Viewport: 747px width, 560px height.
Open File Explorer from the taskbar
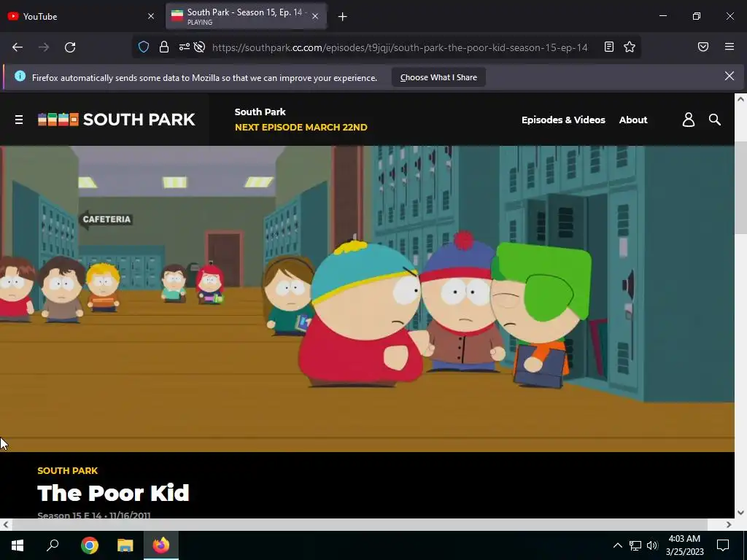coord(125,545)
